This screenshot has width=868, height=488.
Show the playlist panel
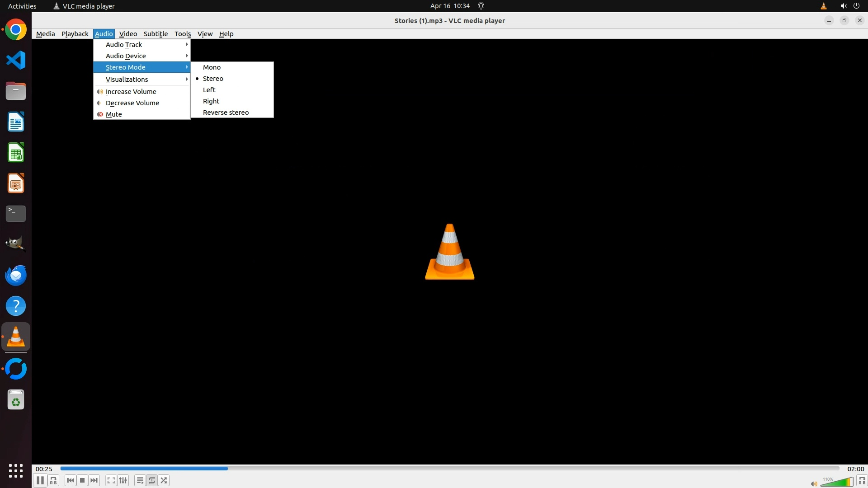[x=140, y=480]
